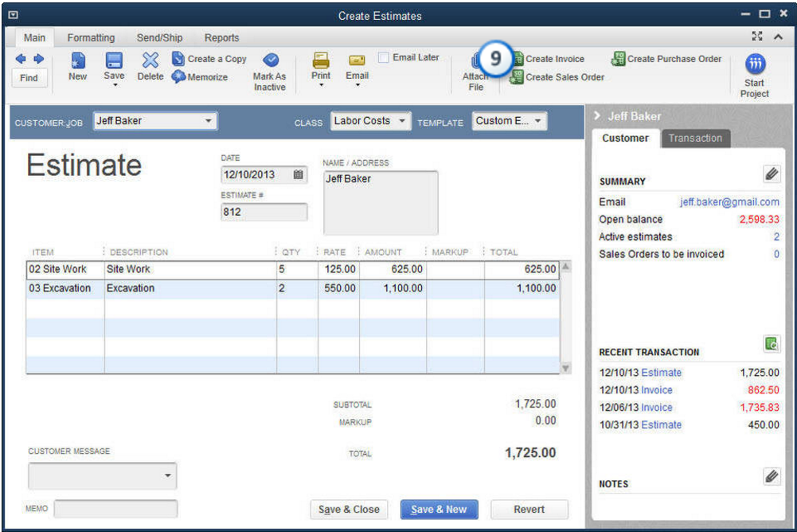Click open balance amount 2,598.33
The width and height of the screenshot is (797, 532).
[759, 219]
